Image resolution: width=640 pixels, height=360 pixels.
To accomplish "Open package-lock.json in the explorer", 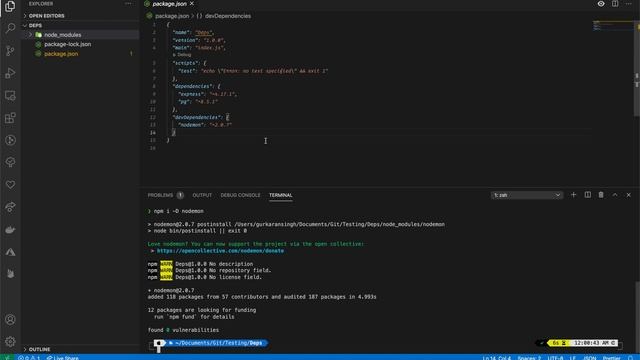I will coord(67,44).
